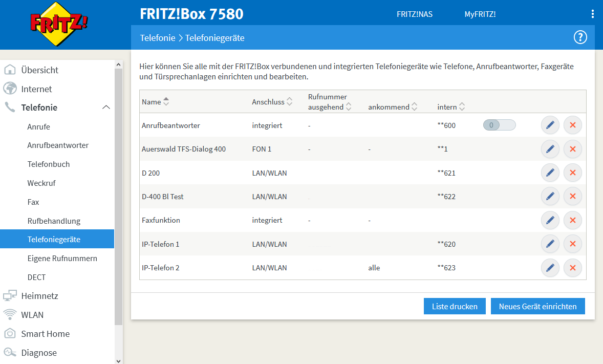The image size is (603, 364).
Task: Sort the table by Name
Action: [x=166, y=101]
